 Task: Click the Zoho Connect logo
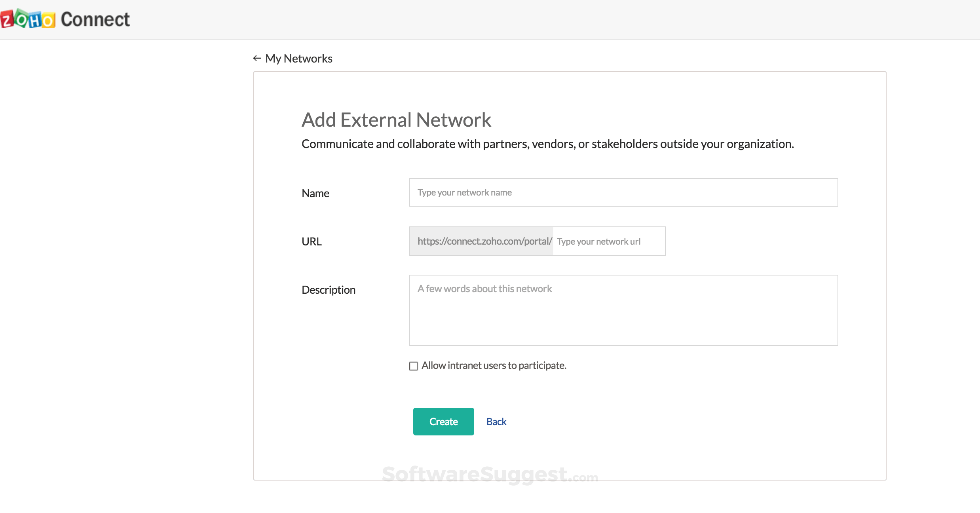[x=65, y=19]
